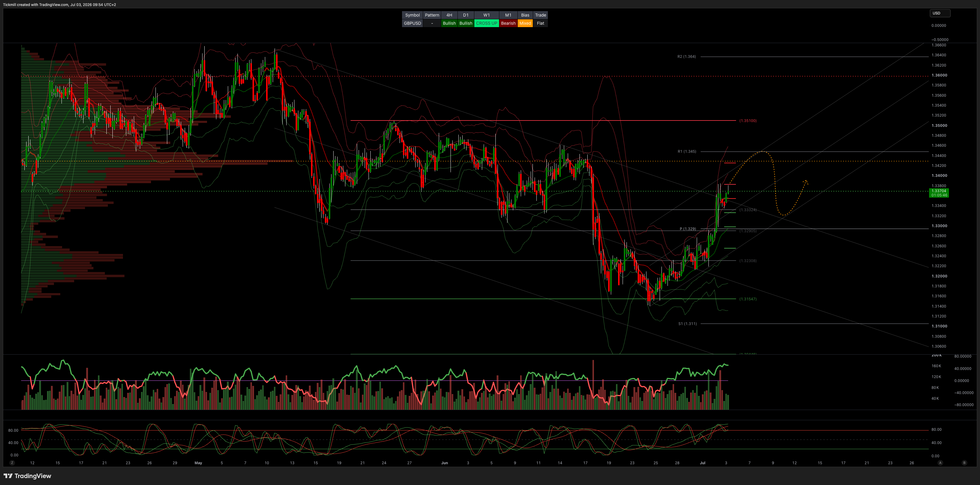
Task: Click the P (1.329) pivot label
Action: pos(688,229)
